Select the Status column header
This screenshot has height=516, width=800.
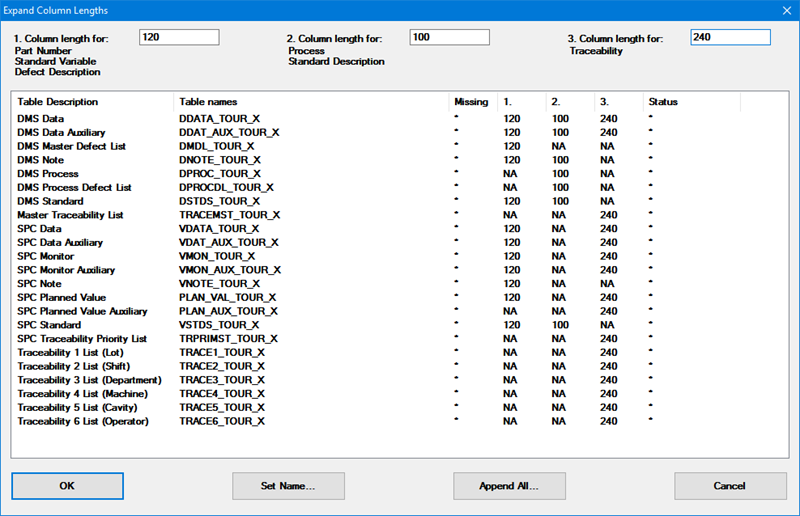(x=663, y=102)
